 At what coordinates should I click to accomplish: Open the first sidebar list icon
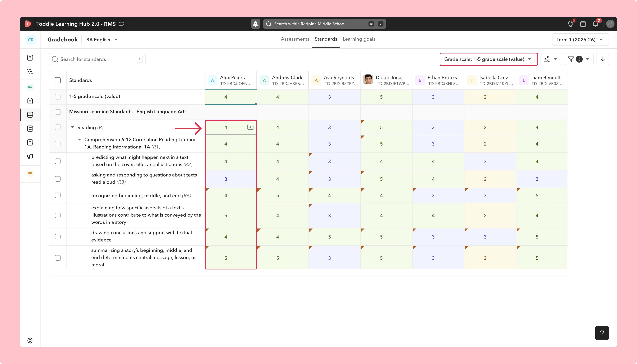[x=30, y=58]
